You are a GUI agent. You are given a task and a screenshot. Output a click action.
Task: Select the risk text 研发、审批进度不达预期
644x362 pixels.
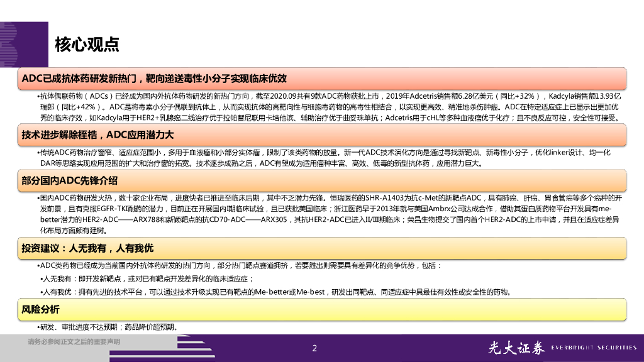click(x=107, y=327)
